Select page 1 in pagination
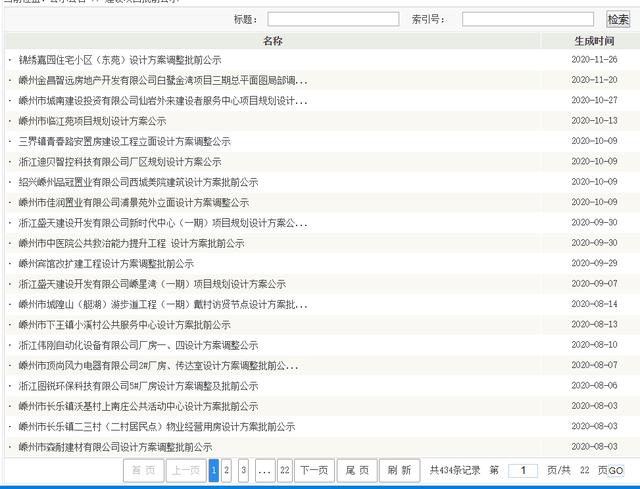Screen dimensions: 640x489 click(214, 470)
